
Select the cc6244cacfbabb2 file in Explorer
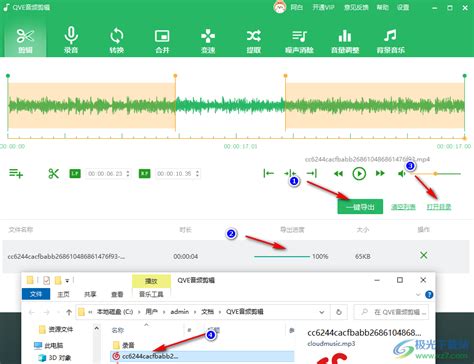202,356
